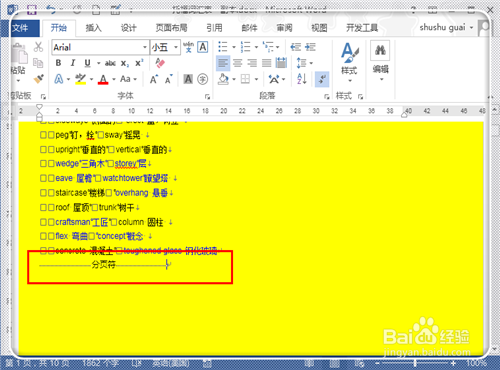Apply red font color

103,79
